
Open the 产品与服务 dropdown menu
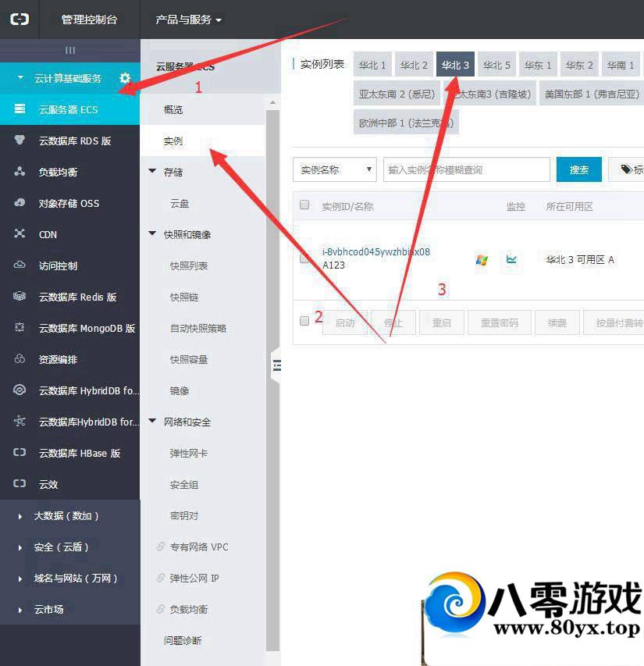188,20
